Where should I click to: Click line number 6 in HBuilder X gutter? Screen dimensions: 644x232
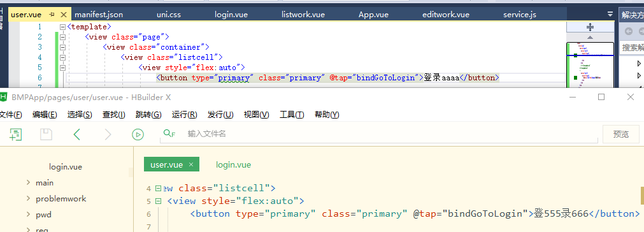click(x=148, y=214)
